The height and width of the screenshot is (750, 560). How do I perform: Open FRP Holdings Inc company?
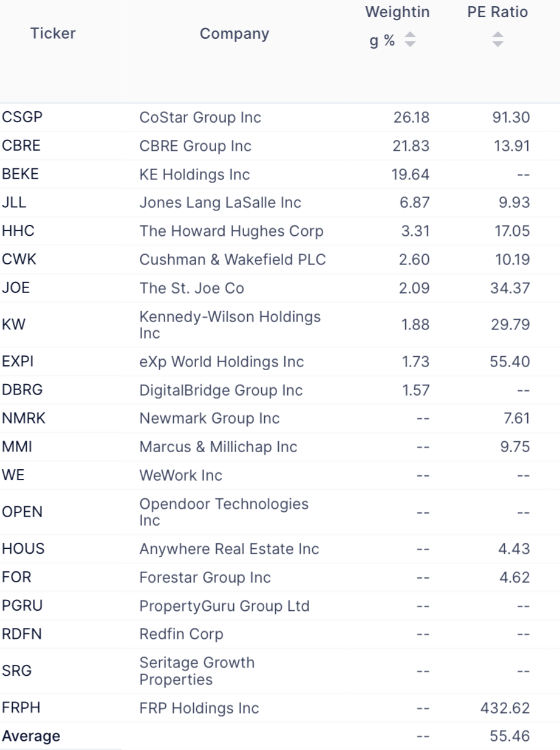(199, 708)
